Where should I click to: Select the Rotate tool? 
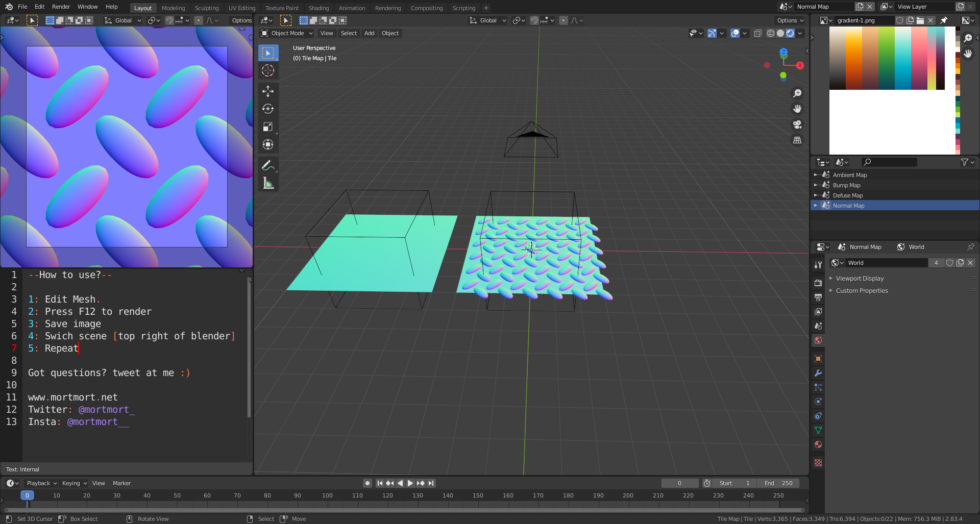click(268, 109)
